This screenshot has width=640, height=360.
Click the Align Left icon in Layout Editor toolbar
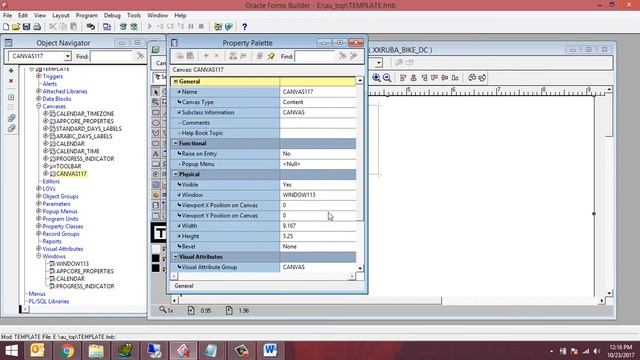[403, 78]
